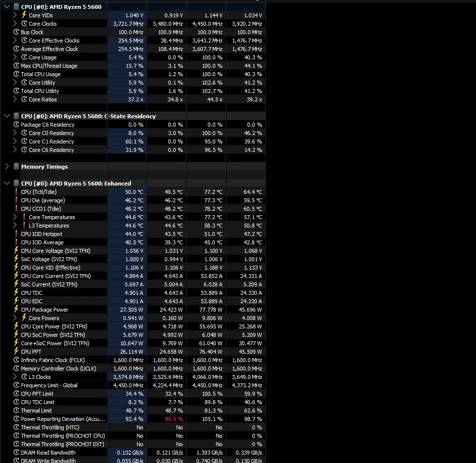This screenshot has width=476, height=463.
Task: Click the lightning icon beside CPU Core Voltage (SVI2 TFN)
Action: tap(16, 250)
